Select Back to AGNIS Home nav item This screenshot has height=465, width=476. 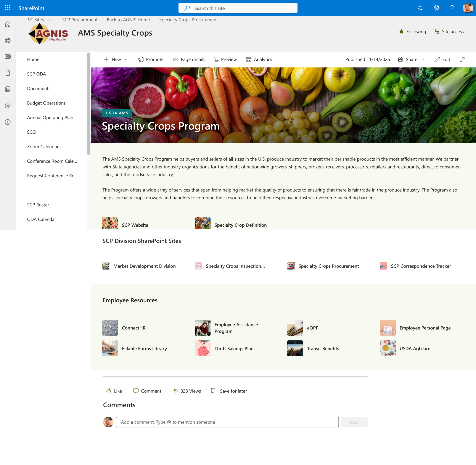tap(128, 20)
